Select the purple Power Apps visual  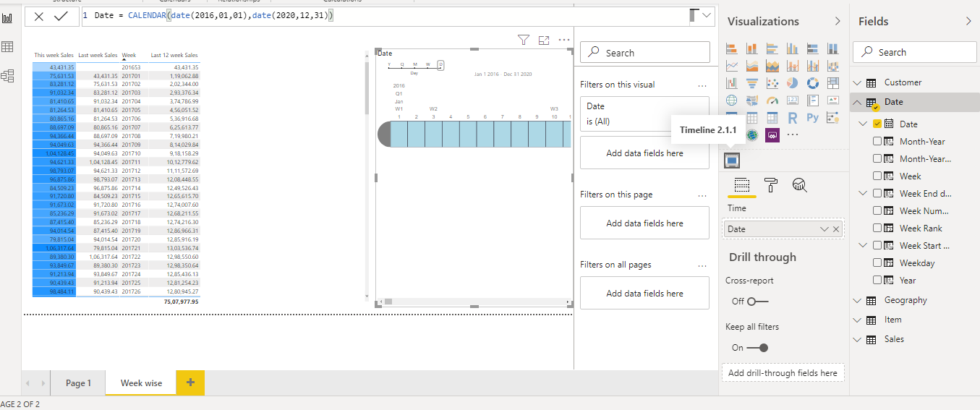(x=772, y=135)
